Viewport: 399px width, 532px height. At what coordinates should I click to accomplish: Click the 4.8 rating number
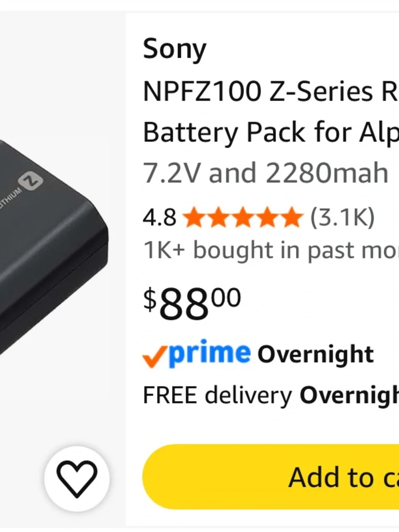point(160,218)
